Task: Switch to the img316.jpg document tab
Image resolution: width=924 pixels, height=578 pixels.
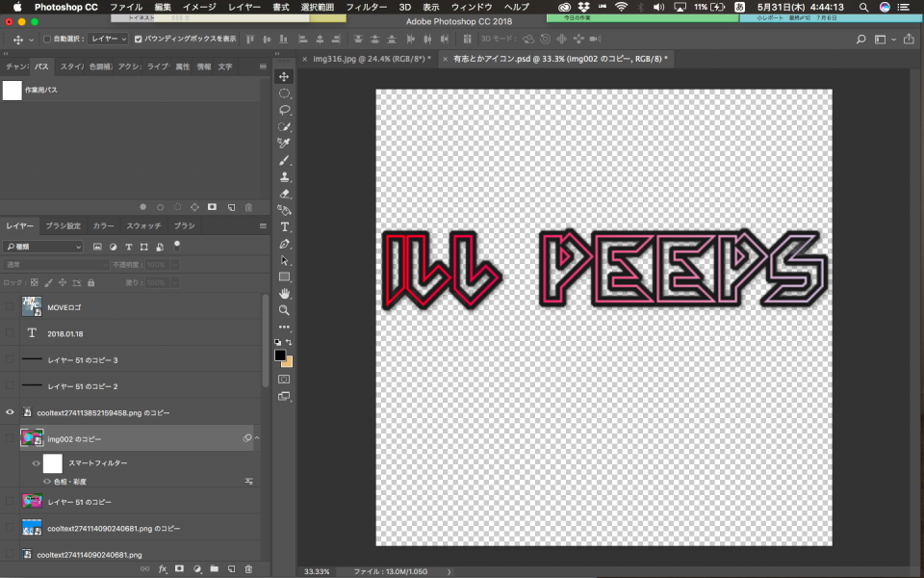Action: (x=366, y=59)
